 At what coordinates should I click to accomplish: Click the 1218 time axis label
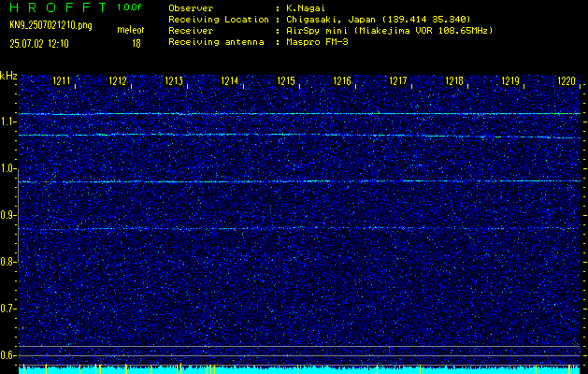pos(454,81)
